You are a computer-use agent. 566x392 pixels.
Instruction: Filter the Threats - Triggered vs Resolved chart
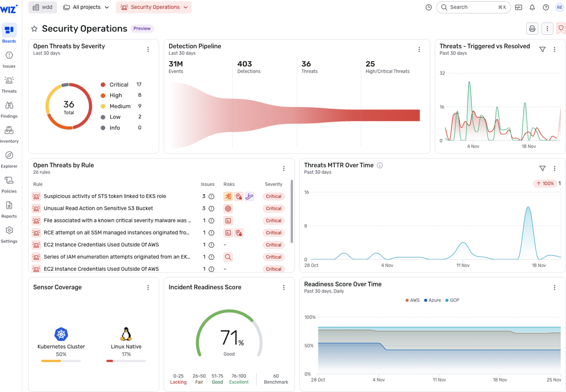543,50
